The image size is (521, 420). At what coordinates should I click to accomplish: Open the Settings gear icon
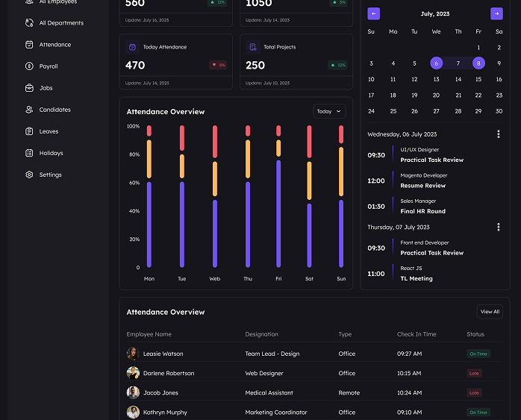click(x=29, y=175)
